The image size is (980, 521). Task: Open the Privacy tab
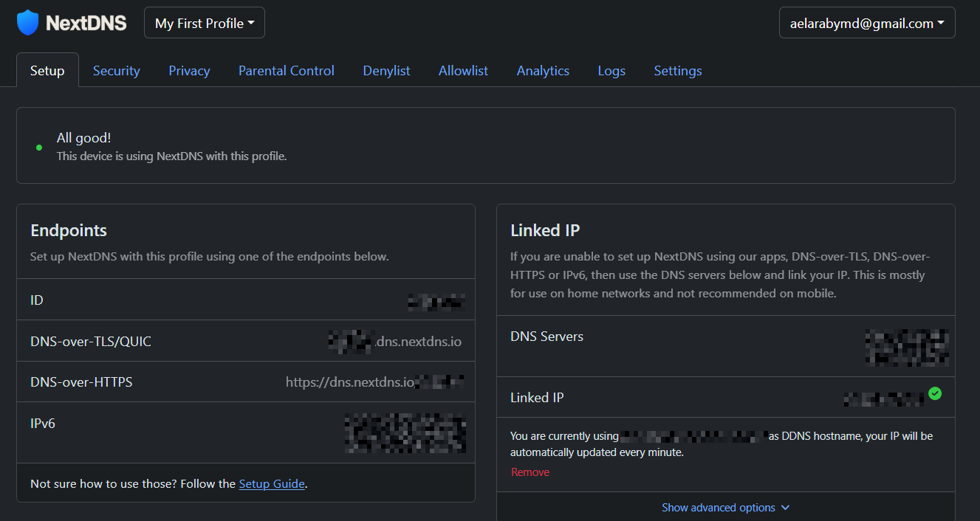click(x=189, y=71)
